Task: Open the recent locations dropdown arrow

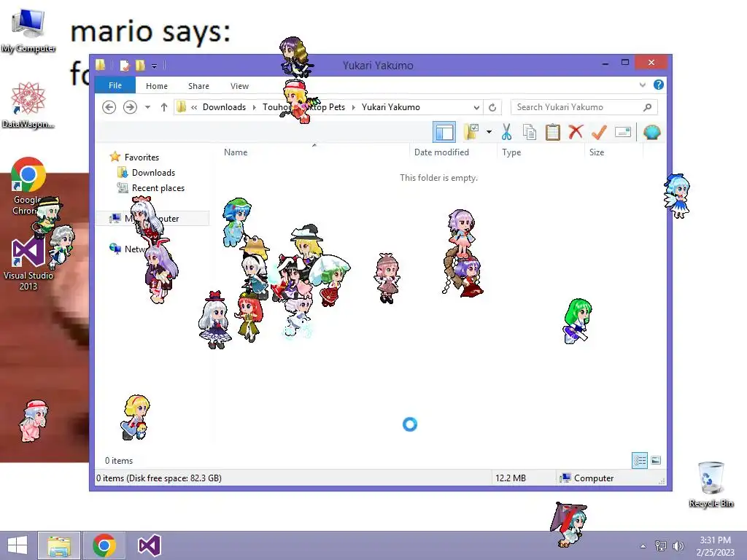Action: click(x=147, y=107)
